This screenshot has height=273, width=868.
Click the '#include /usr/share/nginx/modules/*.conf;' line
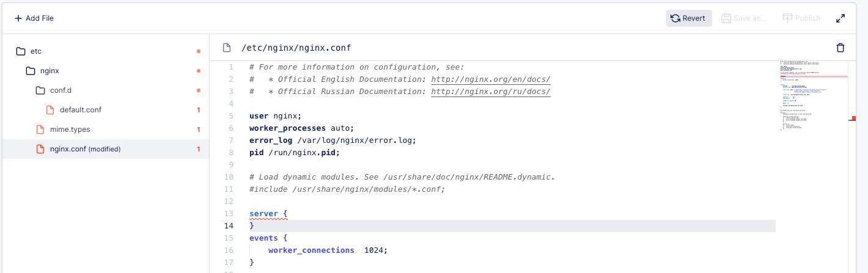coord(347,189)
